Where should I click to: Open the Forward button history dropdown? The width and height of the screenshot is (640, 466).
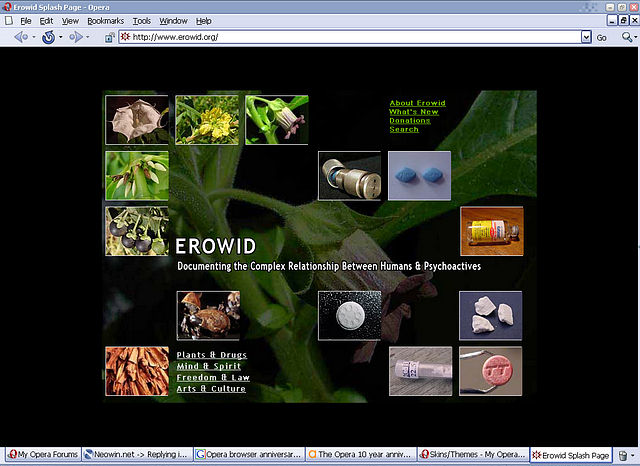point(88,37)
